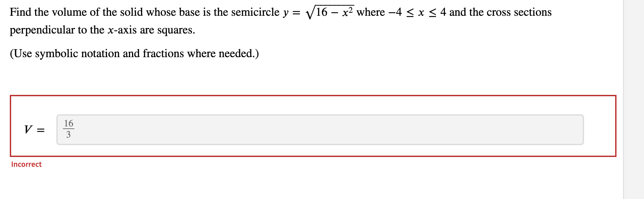This screenshot has height=199, width=644.
Task: Click the red Incorrect label
Action: pos(26,165)
